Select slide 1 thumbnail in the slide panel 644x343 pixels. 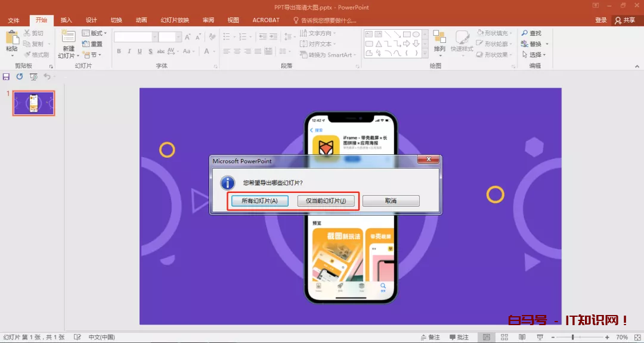click(33, 104)
